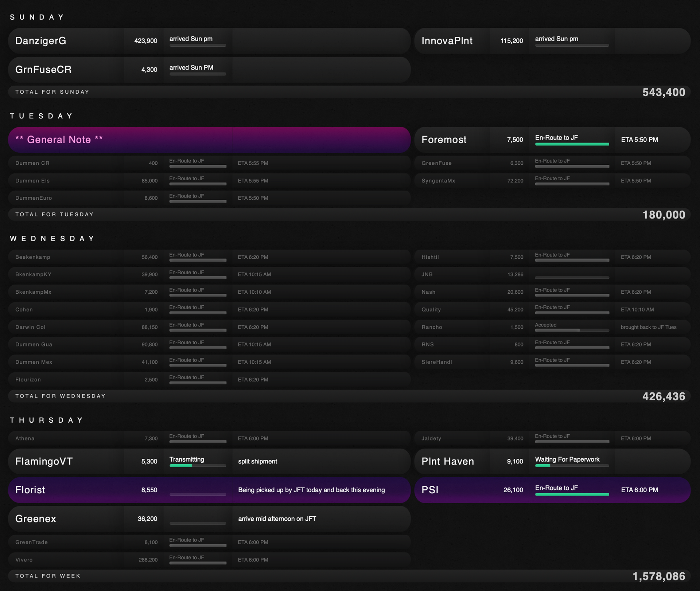Open the FlamingoVT shipment card

coord(209,461)
